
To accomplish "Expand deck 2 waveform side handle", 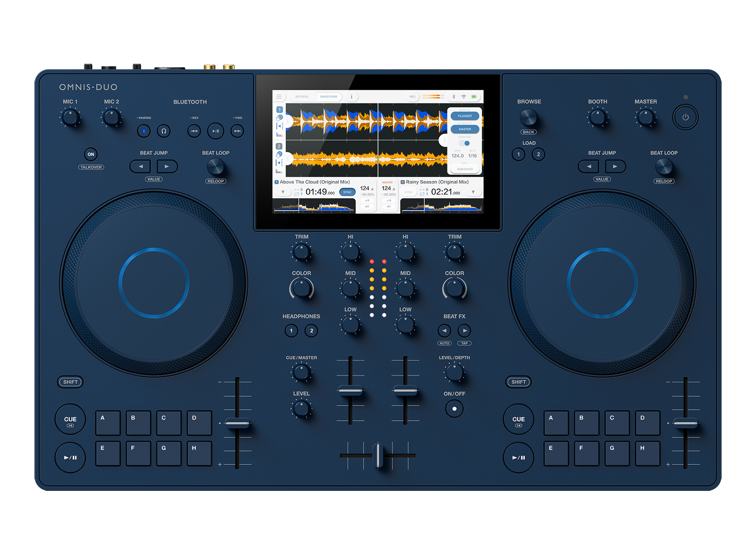I will [289, 159].
